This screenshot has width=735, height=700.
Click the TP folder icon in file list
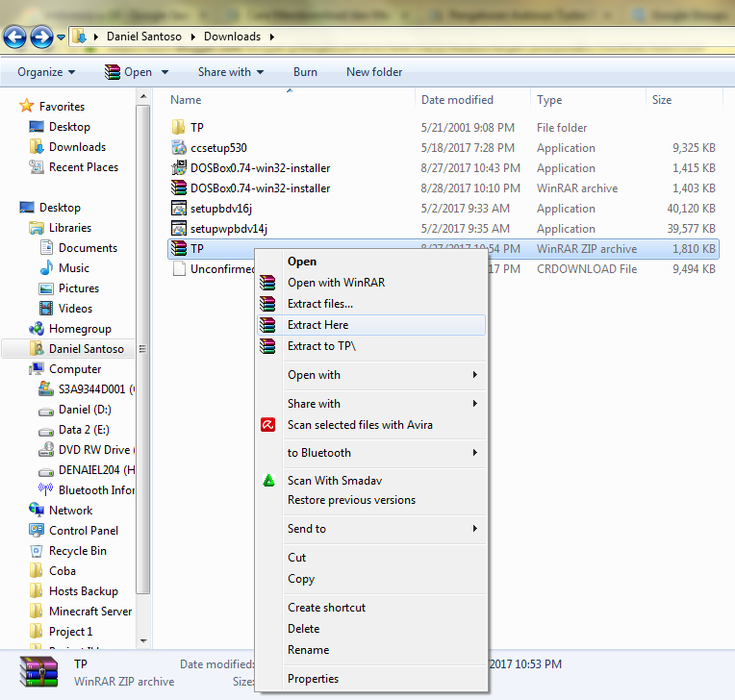(x=178, y=127)
